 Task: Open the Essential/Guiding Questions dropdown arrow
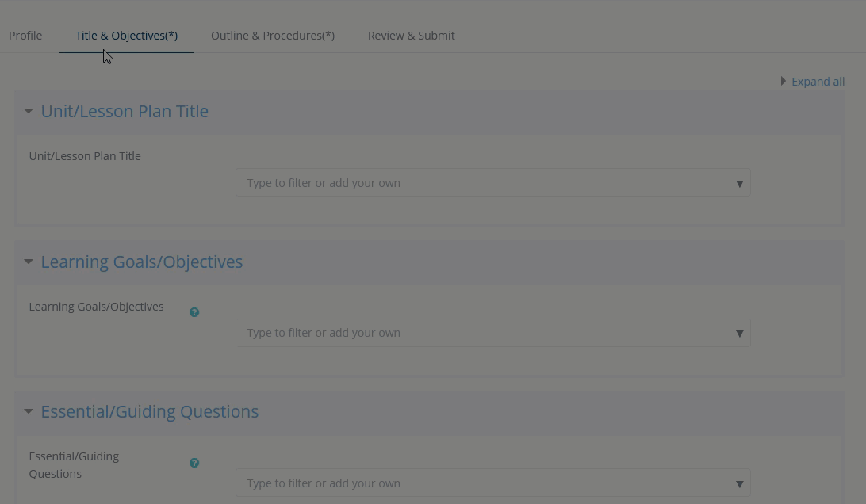739,483
